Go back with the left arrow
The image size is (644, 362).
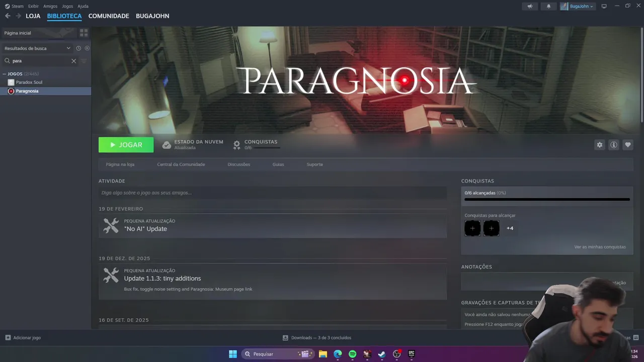pos(8,16)
